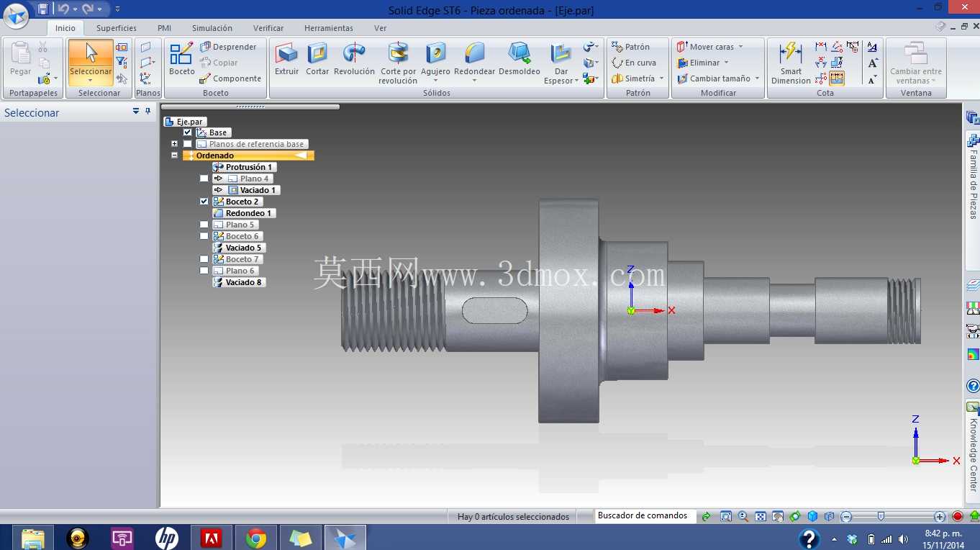This screenshot has width=980, height=550.
Task: Click the zoom slider handle
Action: click(x=881, y=516)
